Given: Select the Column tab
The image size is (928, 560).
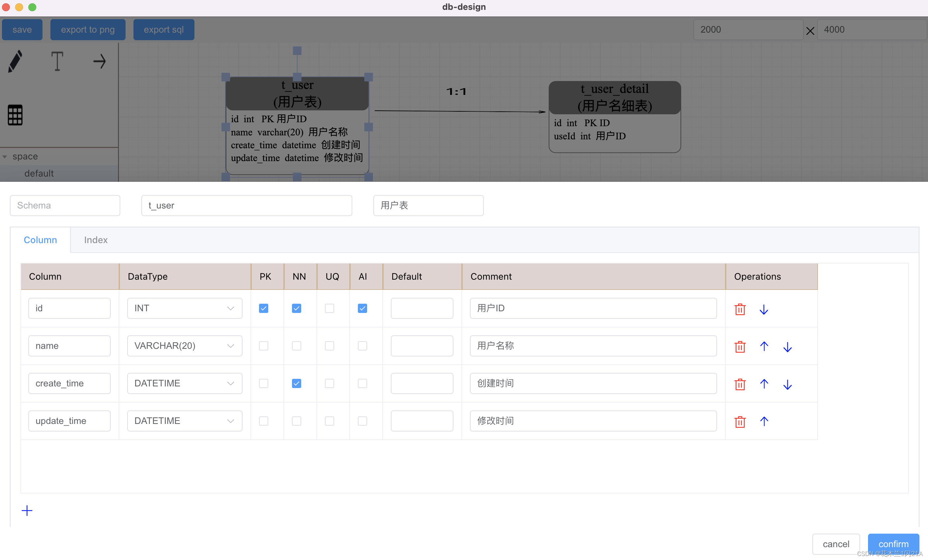Looking at the screenshot, I should pos(40,240).
